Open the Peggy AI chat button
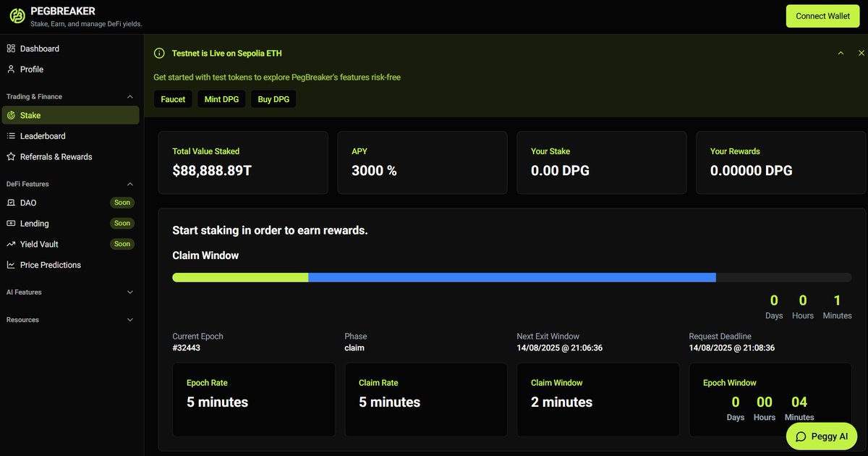 (x=821, y=436)
